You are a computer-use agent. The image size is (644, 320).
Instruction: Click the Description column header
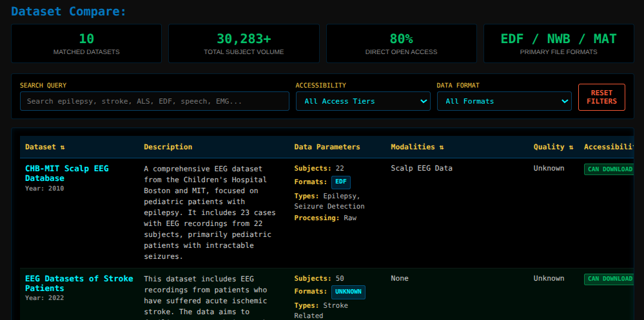point(168,147)
